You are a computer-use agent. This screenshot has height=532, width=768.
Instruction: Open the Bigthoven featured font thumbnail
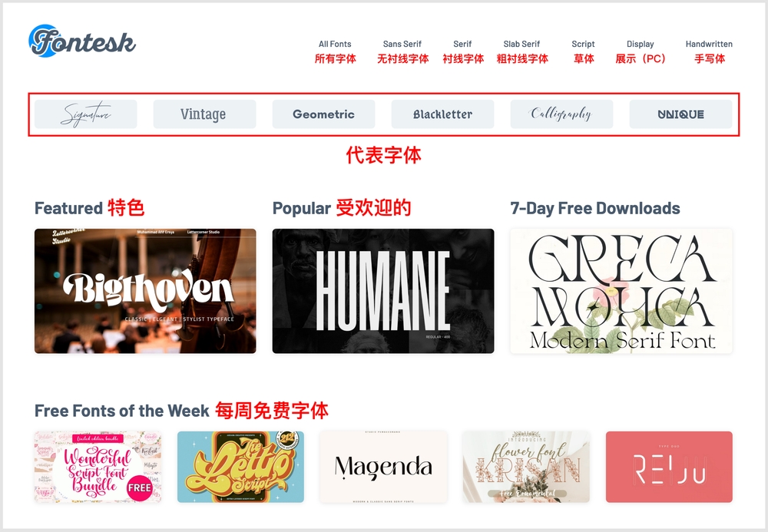point(145,291)
